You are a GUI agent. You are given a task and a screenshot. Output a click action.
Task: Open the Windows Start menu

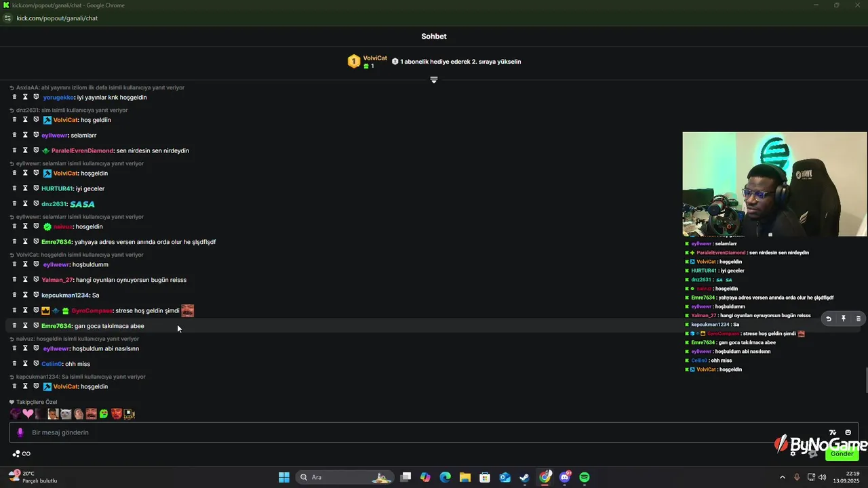[x=284, y=477]
